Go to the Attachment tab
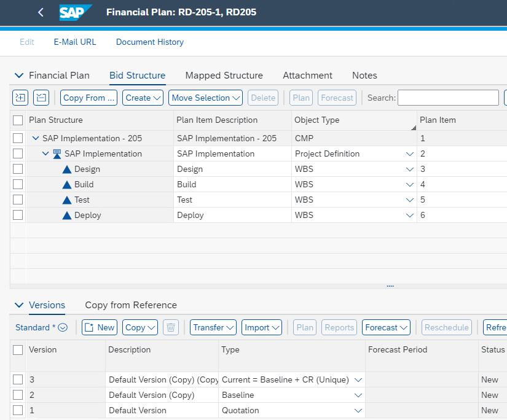Screen dimensions: 507x420 307,76
